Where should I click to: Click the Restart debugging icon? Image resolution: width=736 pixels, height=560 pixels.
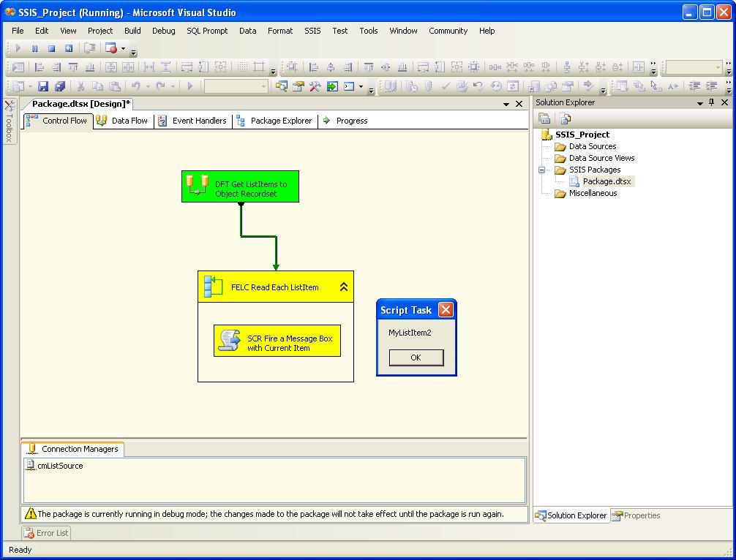tap(69, 48)
